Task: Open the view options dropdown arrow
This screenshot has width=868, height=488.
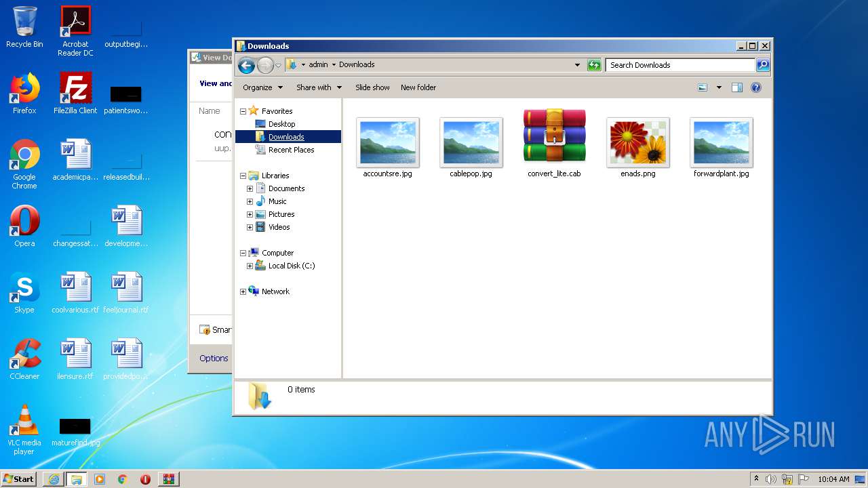Action: (x=719, y=87)
